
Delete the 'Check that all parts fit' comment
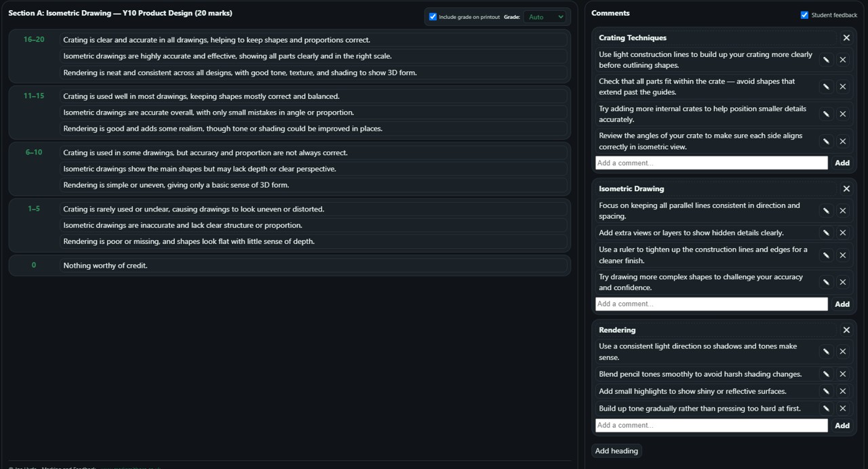click(x=842, y=87)
